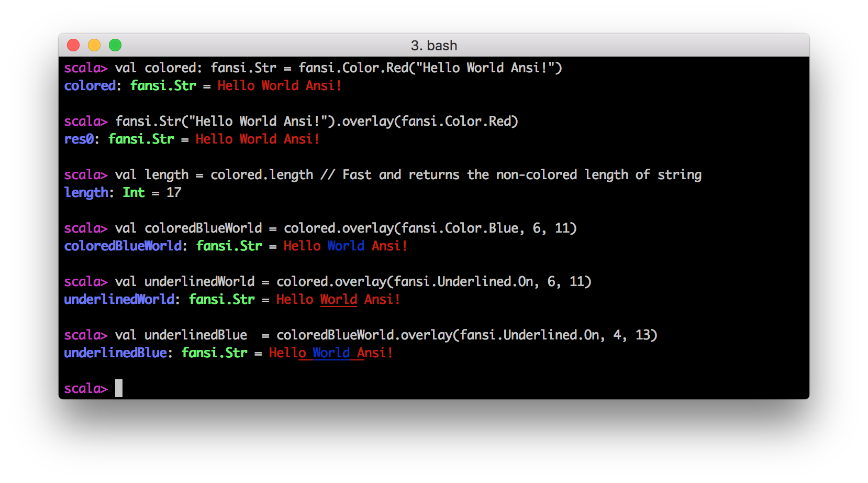Click the final empty scala> prompt
The height and width of the screenshot is (483, 868).
coord(85,388)
